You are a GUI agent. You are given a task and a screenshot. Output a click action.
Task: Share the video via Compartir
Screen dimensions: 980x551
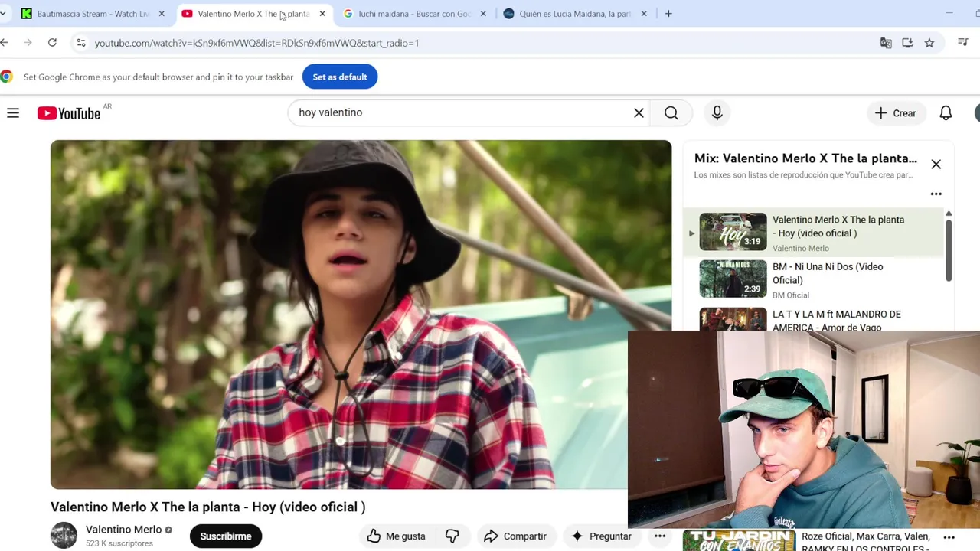point(514,536)
